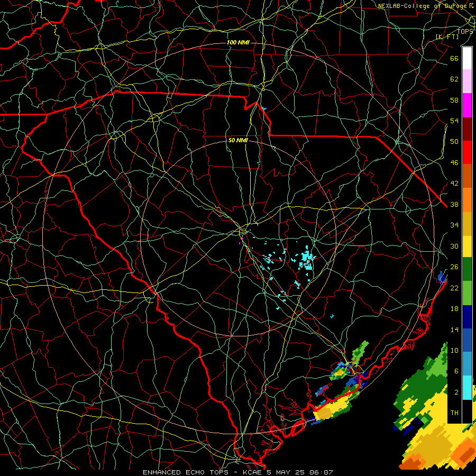Click the '[K FT]' units label
This screenshot has width=476, height=476.
click(x=447, y=36)
